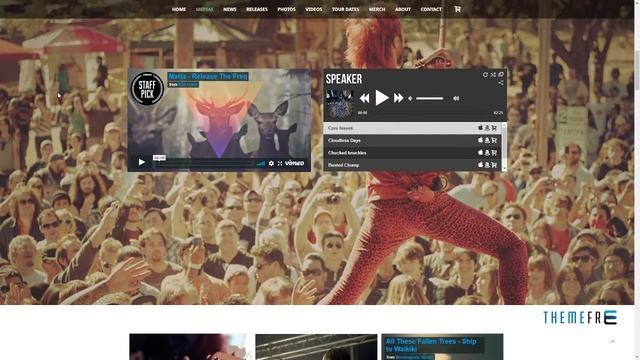The image size is (640, 360).
Task: Open VIDEOS in navigation menu
Action: [313, 9]
